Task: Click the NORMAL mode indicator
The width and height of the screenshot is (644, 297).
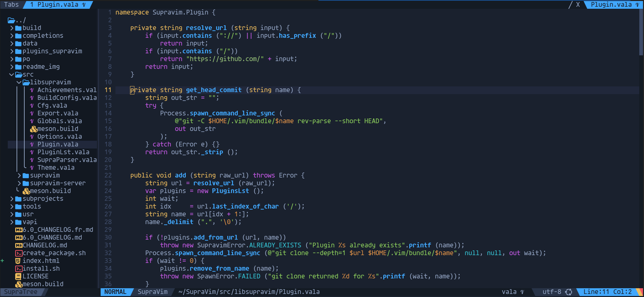Action: click(x=115, y=292)
